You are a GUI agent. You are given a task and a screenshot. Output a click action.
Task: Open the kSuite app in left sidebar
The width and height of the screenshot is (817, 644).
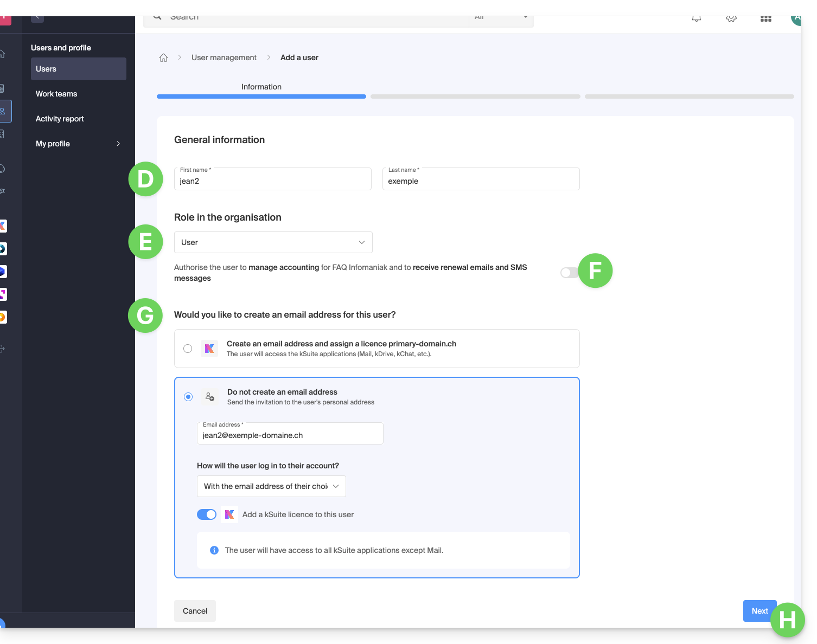click(3, 226)
